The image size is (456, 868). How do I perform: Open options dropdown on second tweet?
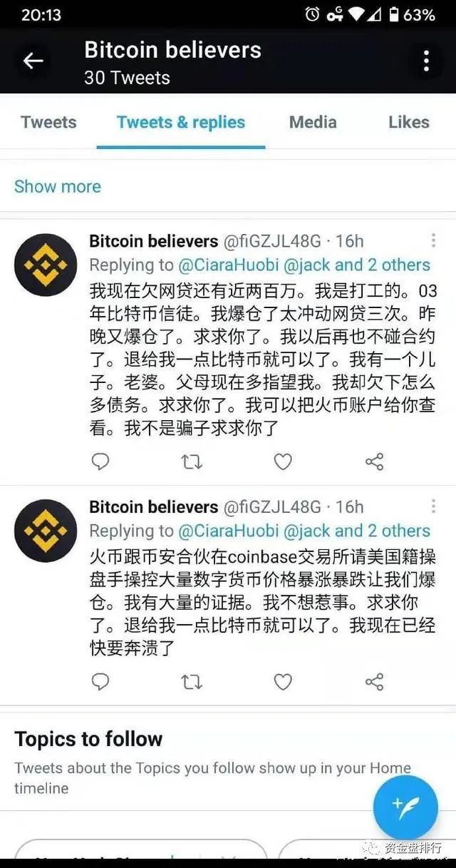click(x=433, y=506)
